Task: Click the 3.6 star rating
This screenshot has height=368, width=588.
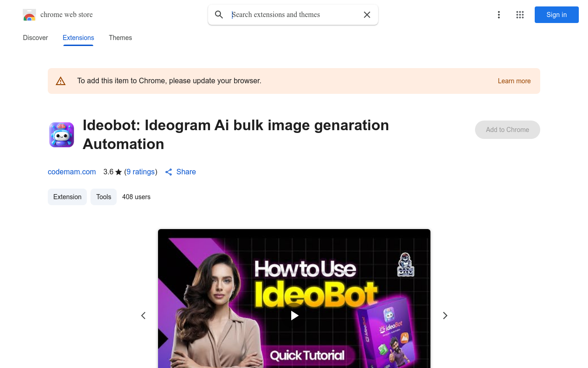Action: 113,172
